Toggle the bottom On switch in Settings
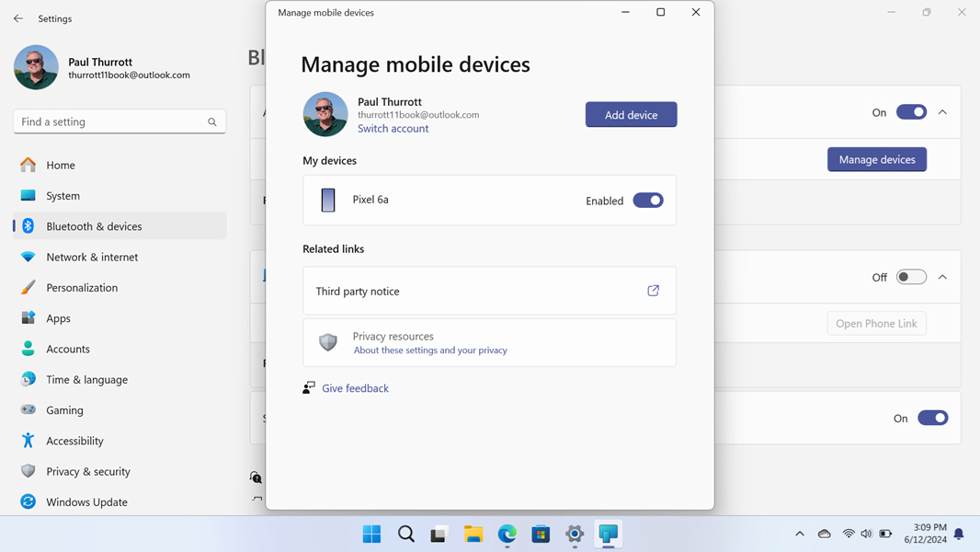Viewport: 980px width, 552px height. (x=932, y=418)
